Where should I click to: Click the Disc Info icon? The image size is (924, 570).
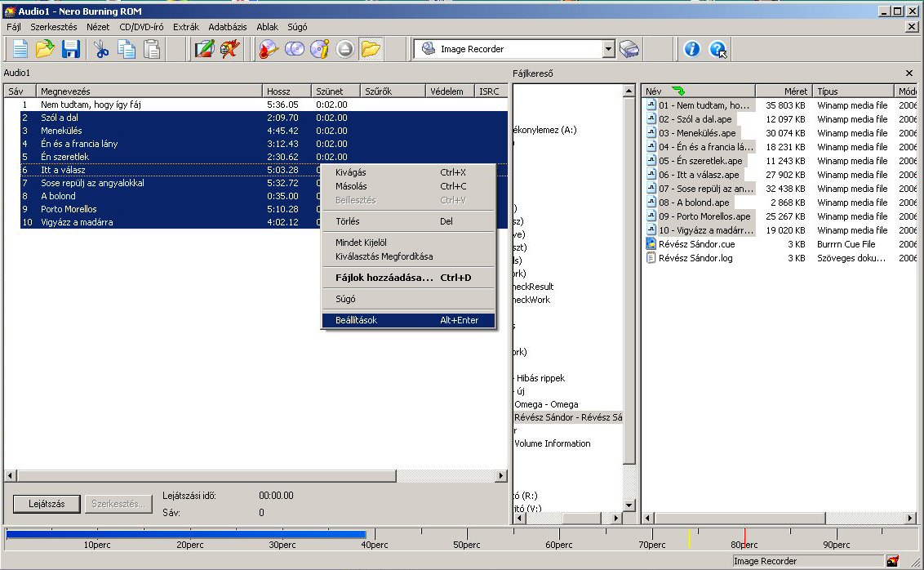pos(319,49)
